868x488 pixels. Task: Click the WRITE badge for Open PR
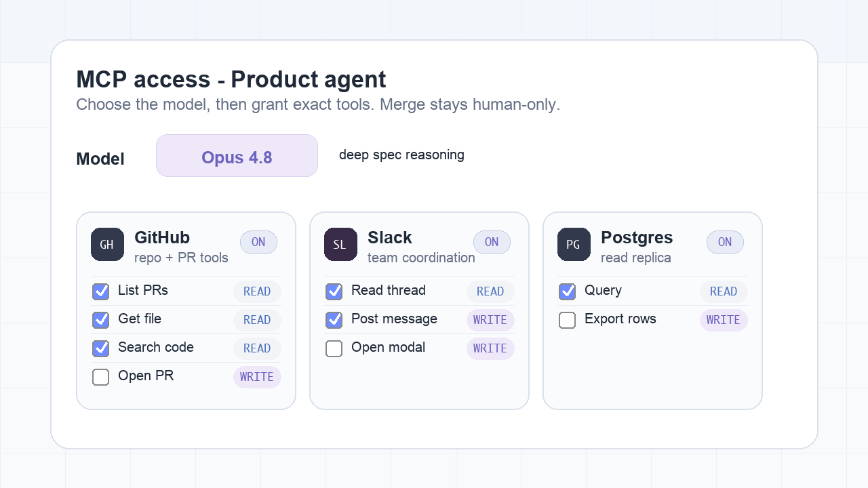[257, 377]
